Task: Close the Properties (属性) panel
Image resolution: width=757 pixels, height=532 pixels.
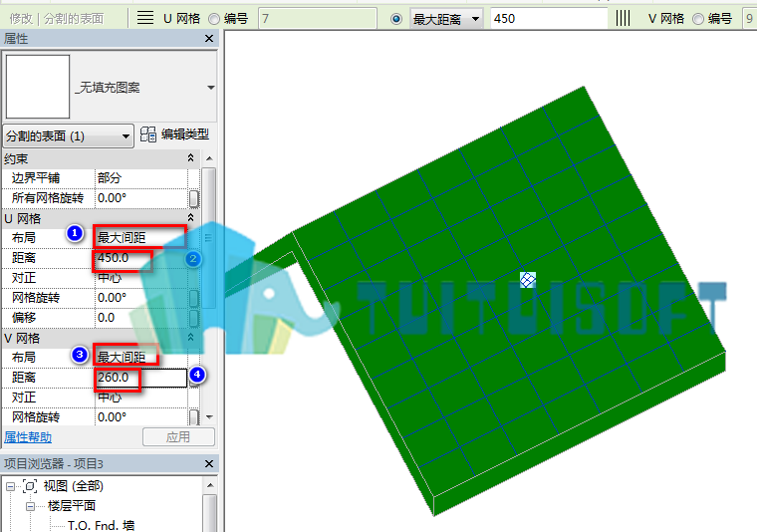Action: coord(209,39)
